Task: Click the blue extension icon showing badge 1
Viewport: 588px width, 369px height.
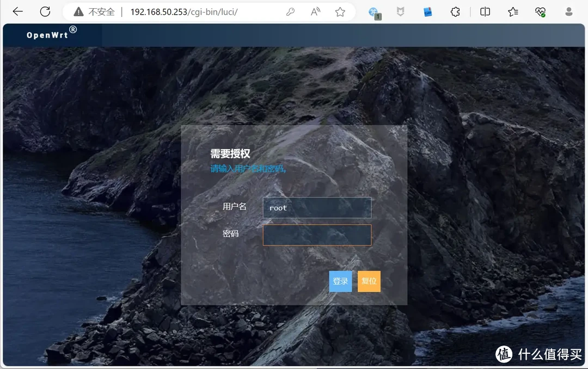Action: [x=373, y=11]
